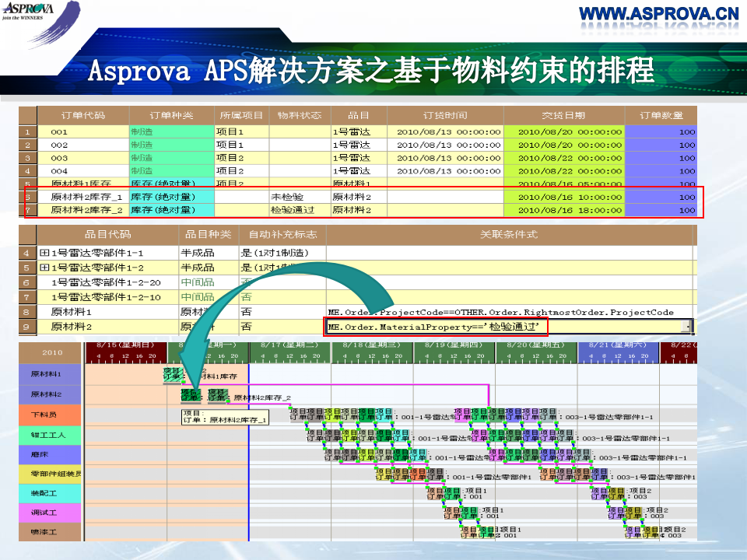This screenshot has width=747, height=560.
Task: Select the 磨床 resource row
Action: (x=51, y=454)
